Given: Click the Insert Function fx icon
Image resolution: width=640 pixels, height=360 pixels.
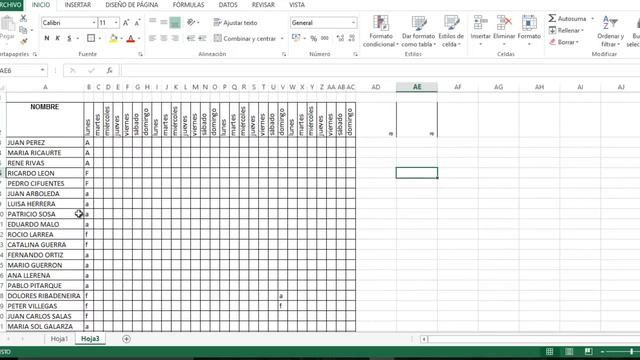Looking at the screenshot, I should [x=109, y=71].
